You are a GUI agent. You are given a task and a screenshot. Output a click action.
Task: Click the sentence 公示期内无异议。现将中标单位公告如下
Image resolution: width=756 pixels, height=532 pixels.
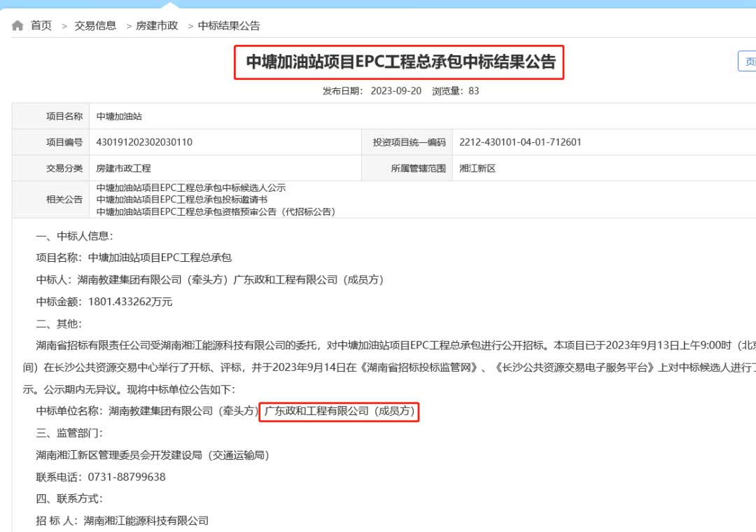[x=139, y=389]
